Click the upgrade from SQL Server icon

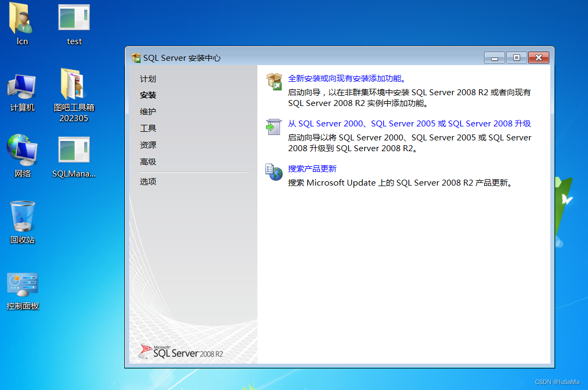click(x=274, y=126)
